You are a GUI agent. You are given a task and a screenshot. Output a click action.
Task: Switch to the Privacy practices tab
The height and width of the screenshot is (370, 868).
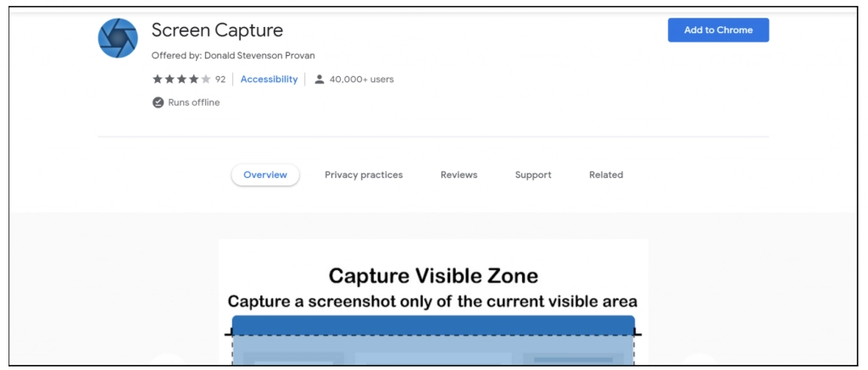(x=364, y=175)
